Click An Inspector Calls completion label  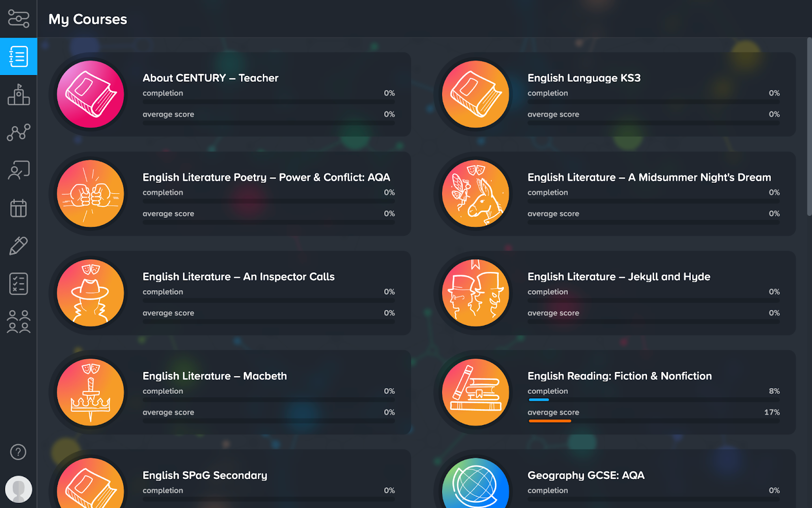[x=162, y=292]
